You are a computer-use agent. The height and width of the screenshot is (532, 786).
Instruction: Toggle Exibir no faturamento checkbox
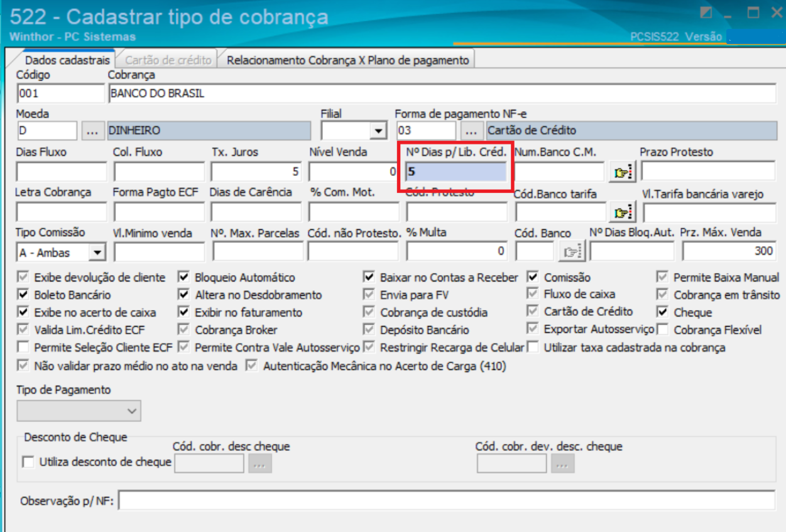pyautogui.click(x=184, y=312)
